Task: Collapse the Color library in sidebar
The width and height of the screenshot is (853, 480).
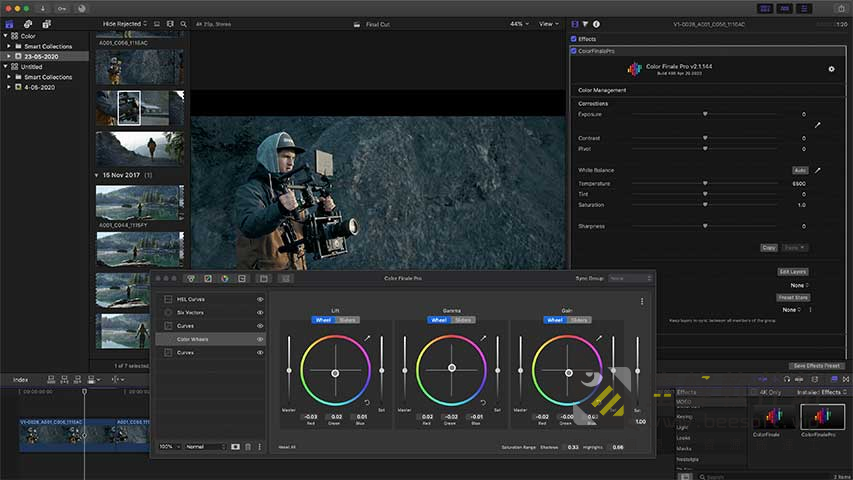Action: (5, 36)
